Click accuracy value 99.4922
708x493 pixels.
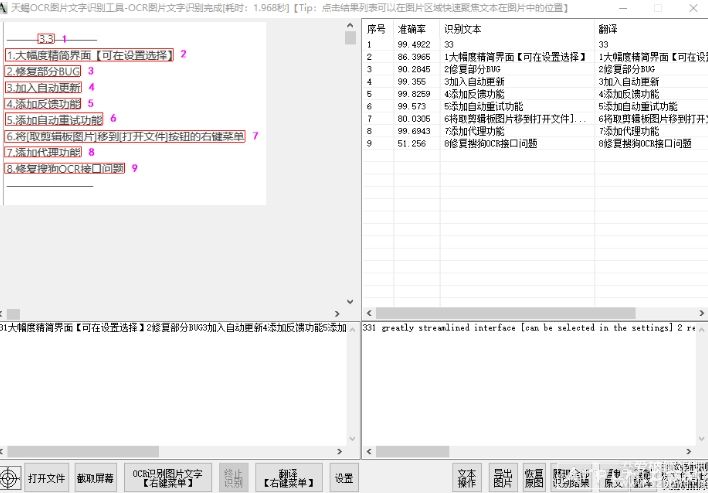click(x=414, y=44)
